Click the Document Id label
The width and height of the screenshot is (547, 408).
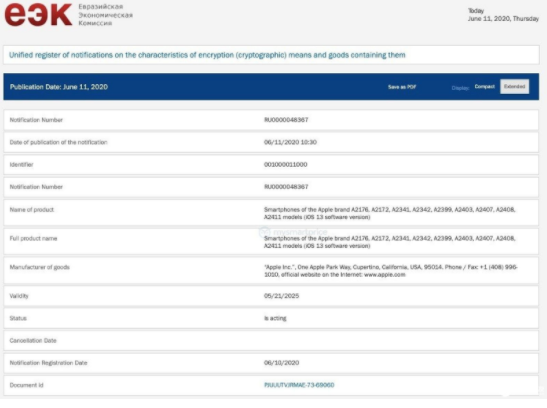[x=27, y=385]
